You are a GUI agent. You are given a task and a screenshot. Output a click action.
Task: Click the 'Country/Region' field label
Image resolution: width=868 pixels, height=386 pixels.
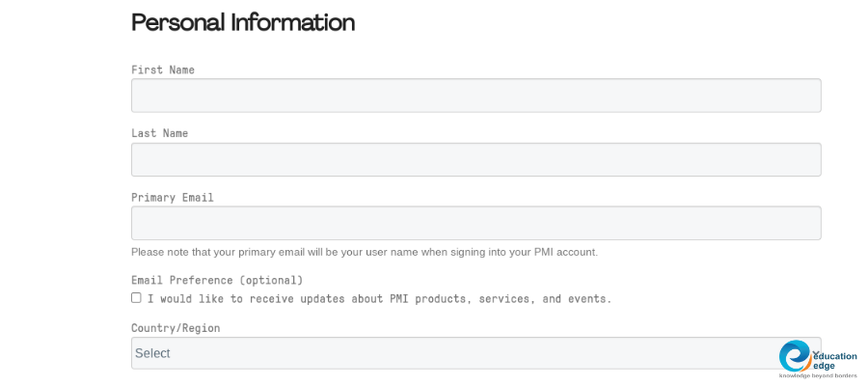click(176, 328)
